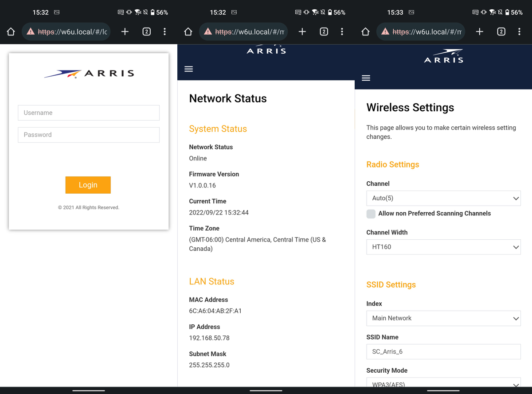
Task: Tap SSID Settings section heading
Action: 391,285
